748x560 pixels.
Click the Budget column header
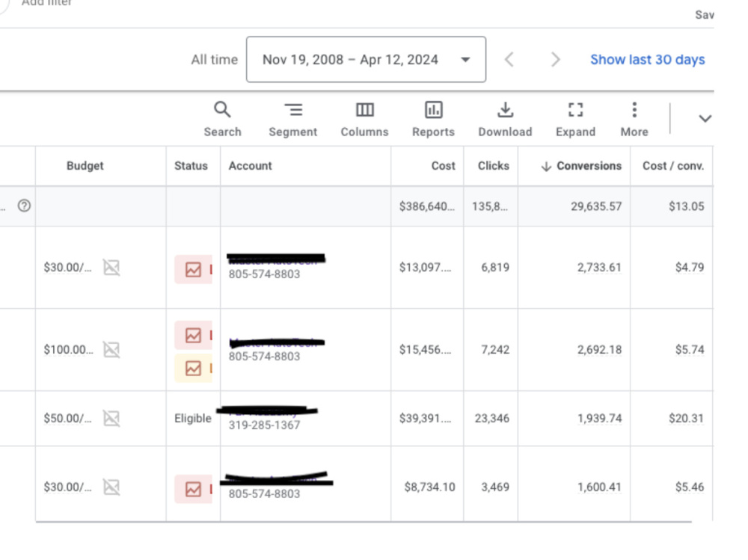click(85, 166)
